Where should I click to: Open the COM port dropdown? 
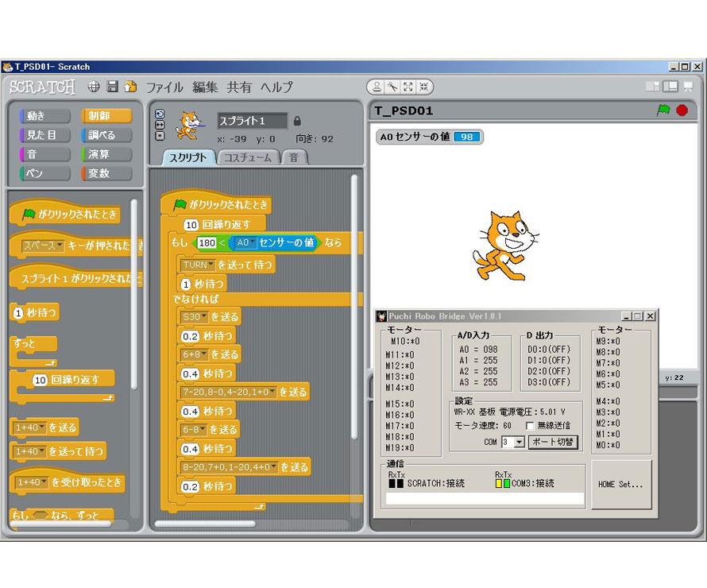click(x=520, y=443)
